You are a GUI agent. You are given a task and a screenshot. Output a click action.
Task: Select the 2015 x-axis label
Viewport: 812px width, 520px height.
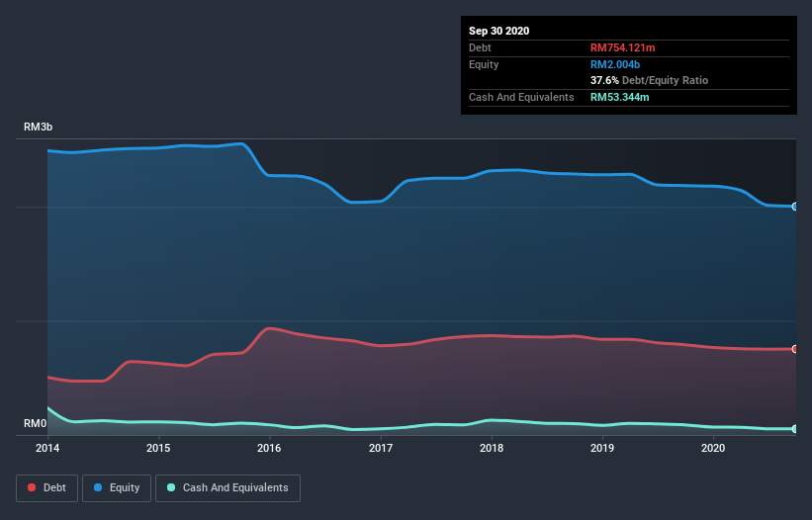point(158,448)
